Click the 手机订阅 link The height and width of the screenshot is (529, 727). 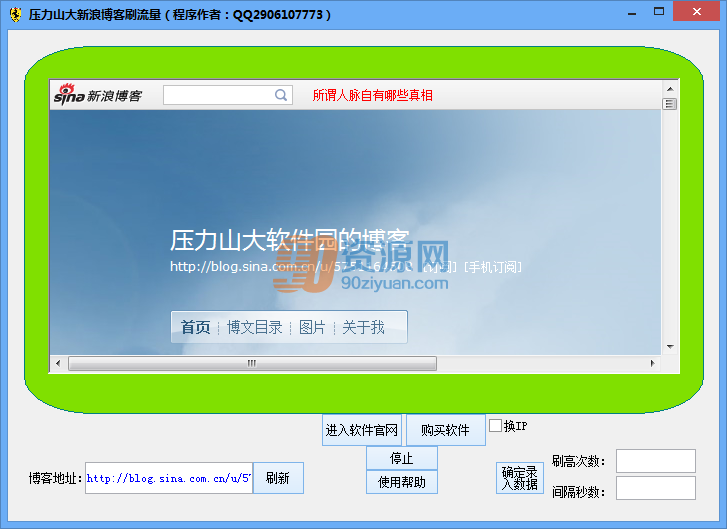pyautogui.click(x=493, y=267)
